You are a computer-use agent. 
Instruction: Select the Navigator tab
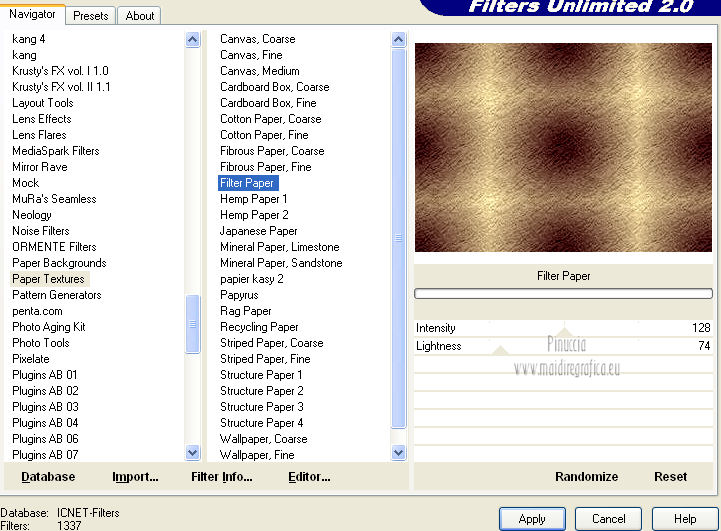[32, 14]
